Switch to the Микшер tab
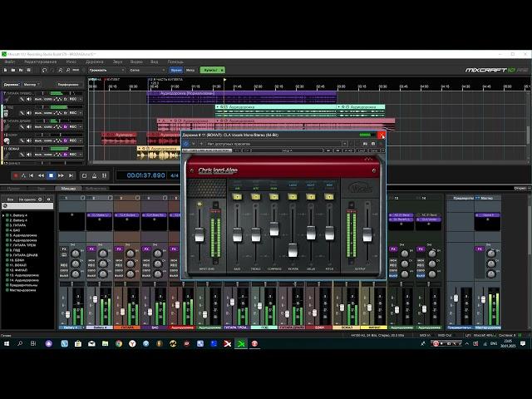This screenshot has height=399, width=532. [x=68, y=189]
